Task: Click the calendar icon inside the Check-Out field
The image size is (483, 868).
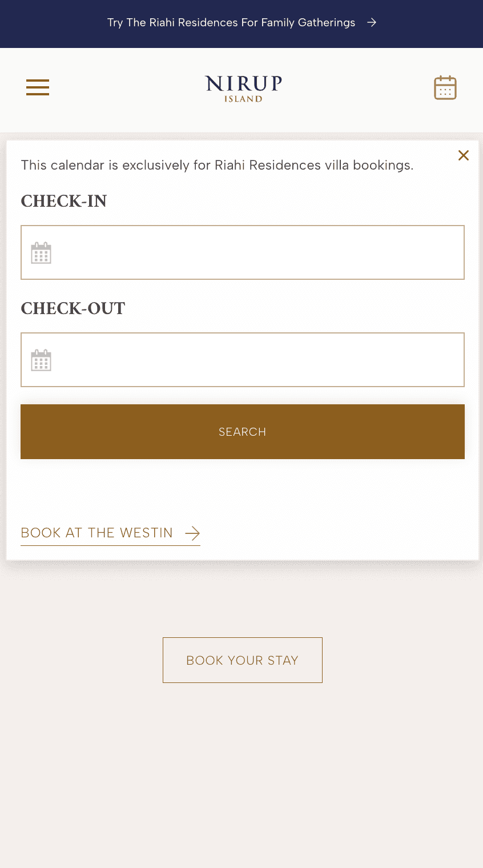Action: click(x=41, y=360)
